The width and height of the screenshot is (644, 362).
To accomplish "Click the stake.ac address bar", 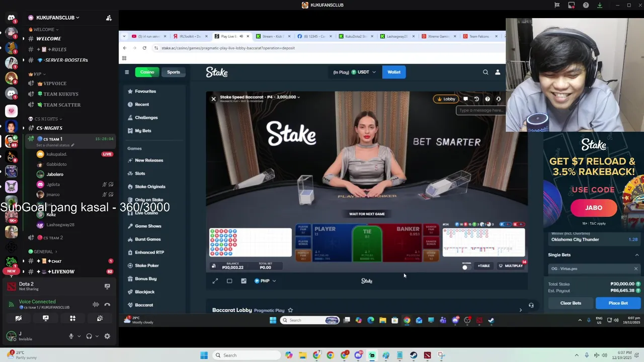I will (327, 48).
